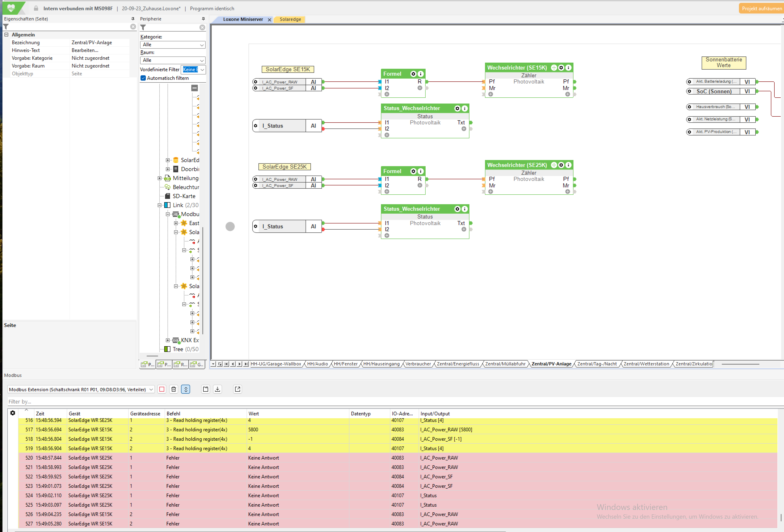Click the download/save log icon

(218, 389)
